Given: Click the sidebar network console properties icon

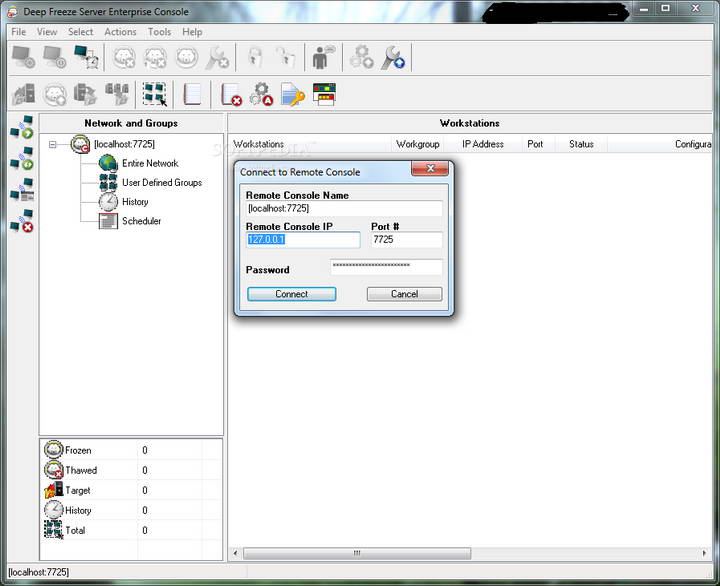Looking at the screenshot, I should [22, 190].
